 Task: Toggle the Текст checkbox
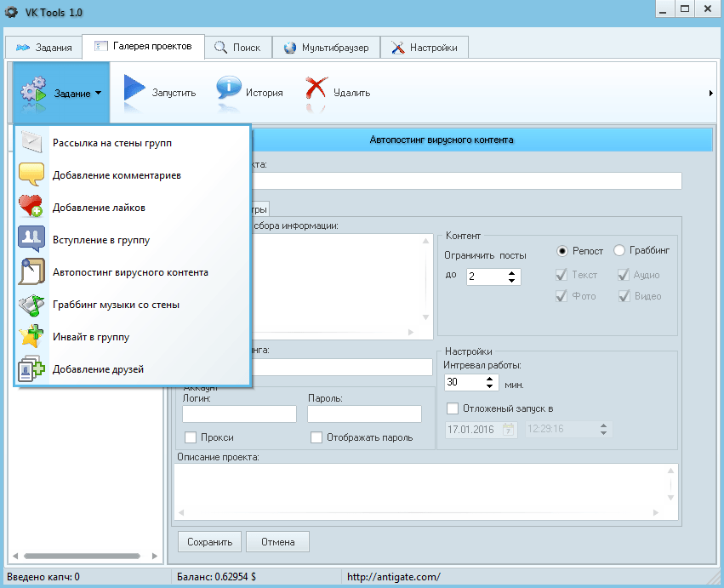(562, 275)
